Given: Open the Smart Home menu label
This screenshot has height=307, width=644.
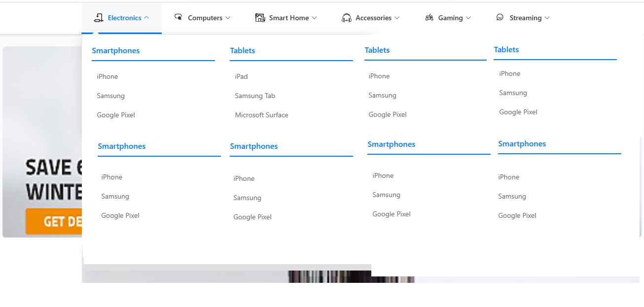Looking at the screenshot, I should pyautogui.click(x=289, y=18).
